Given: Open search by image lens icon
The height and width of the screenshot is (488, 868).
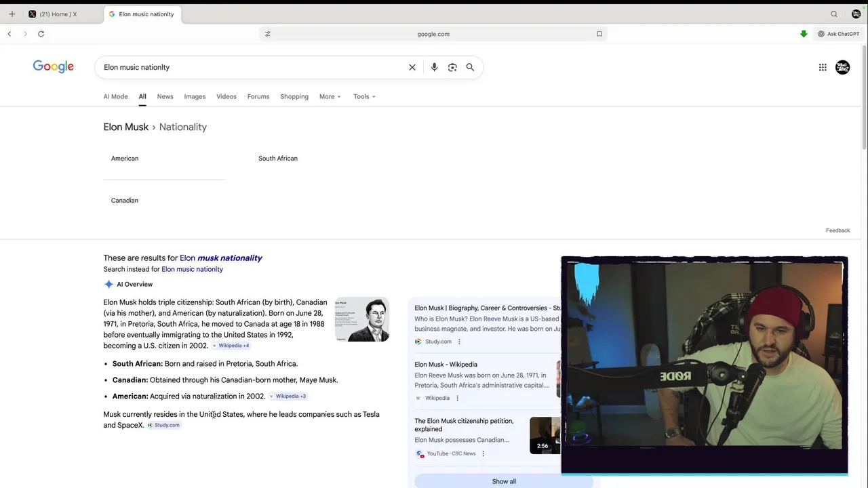Looking at the screenshot, I should [452, 67].
